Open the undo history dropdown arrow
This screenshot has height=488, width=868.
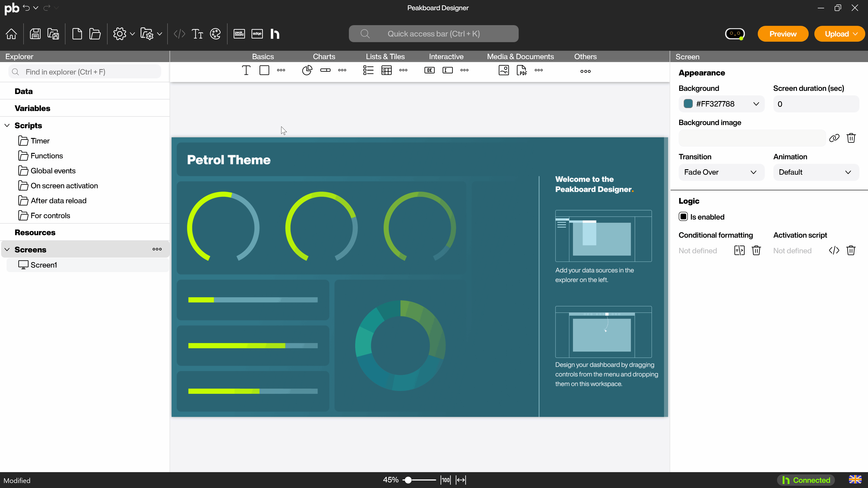click(36, 7)
